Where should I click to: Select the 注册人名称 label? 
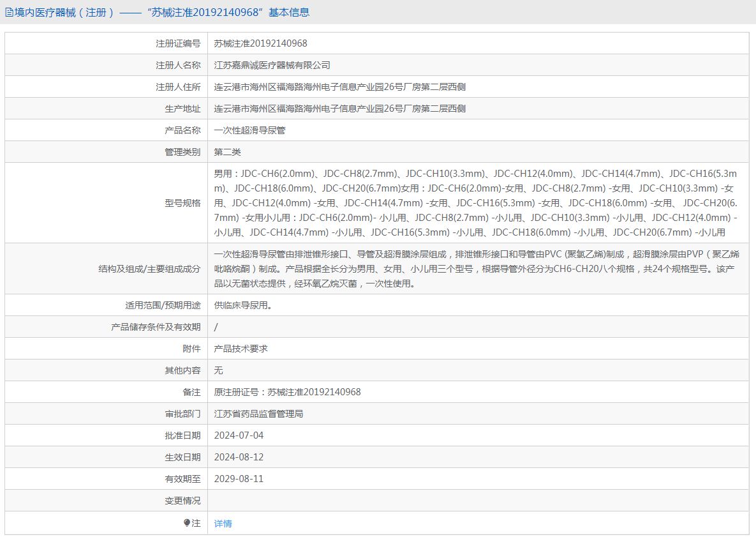pos(178,65)
